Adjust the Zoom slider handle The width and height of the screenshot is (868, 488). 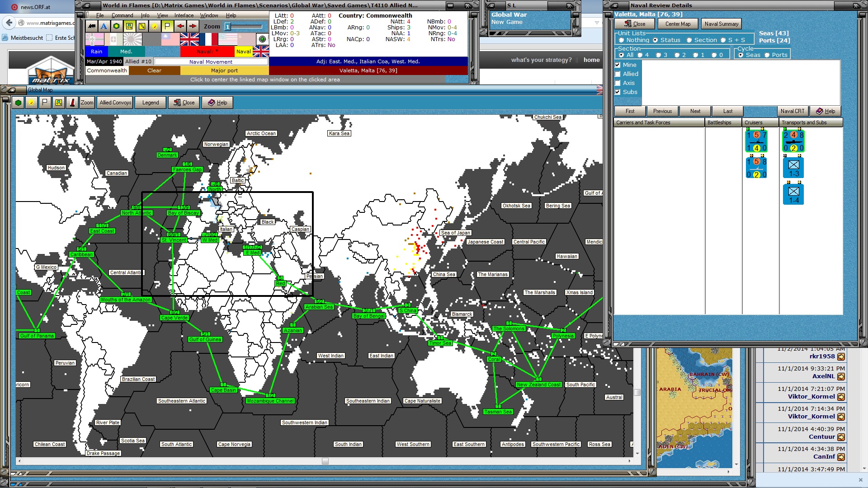pyautogui.click(x=228, y=27)
